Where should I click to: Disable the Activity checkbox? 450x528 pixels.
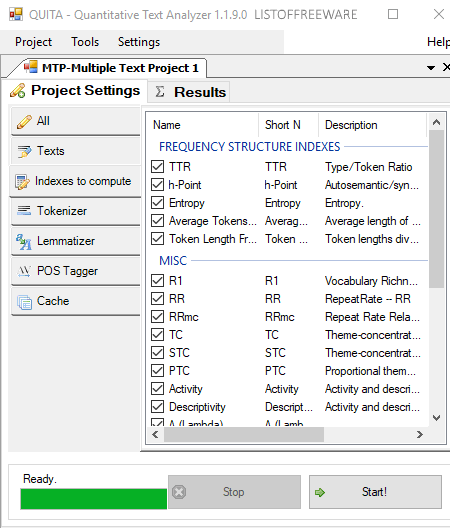(x=158, y=389)
